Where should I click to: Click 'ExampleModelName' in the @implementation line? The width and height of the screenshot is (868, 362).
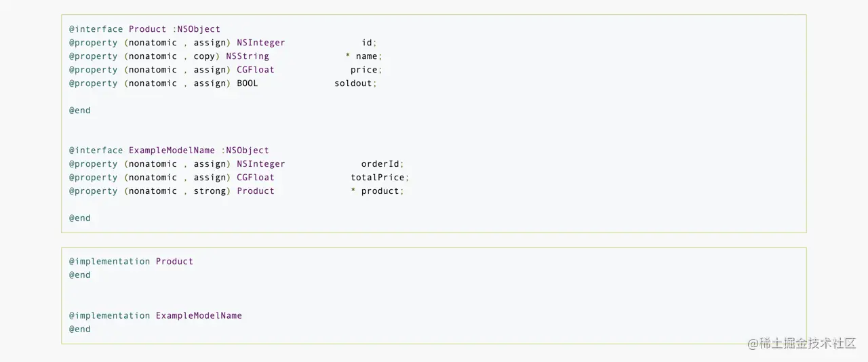pos(199,315)
